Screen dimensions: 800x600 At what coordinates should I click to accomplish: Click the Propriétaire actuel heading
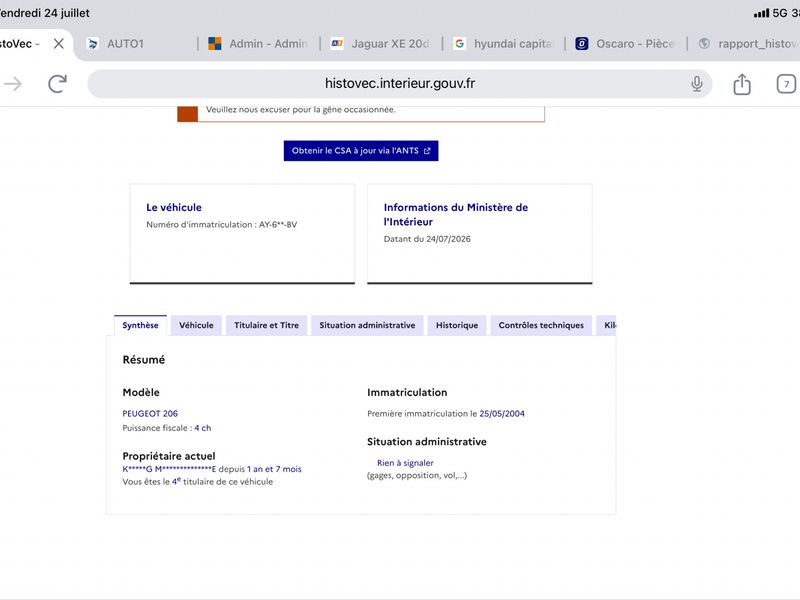tap(169, 456)
